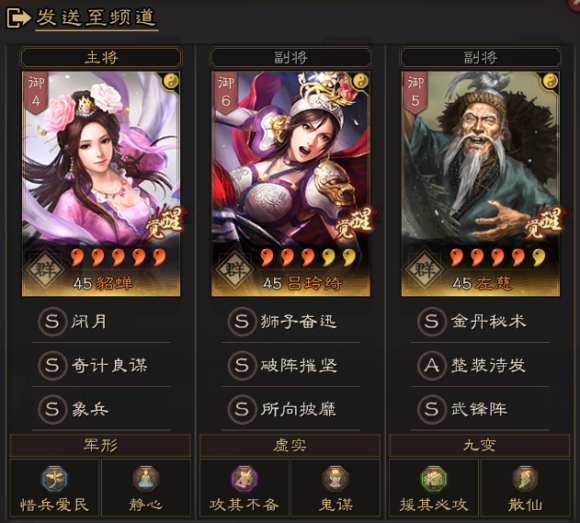Click the yin-yang badge on 左慈 card

(x=551, y=81)
